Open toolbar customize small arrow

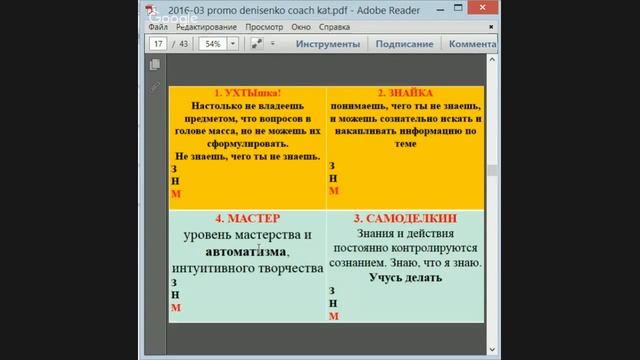pyautogui.click(x=273, y=43)
